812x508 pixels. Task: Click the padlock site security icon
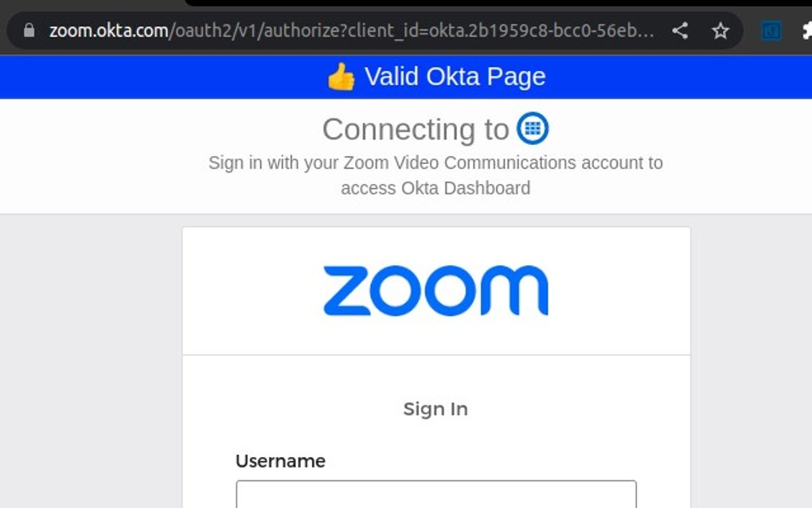[29, 31]
